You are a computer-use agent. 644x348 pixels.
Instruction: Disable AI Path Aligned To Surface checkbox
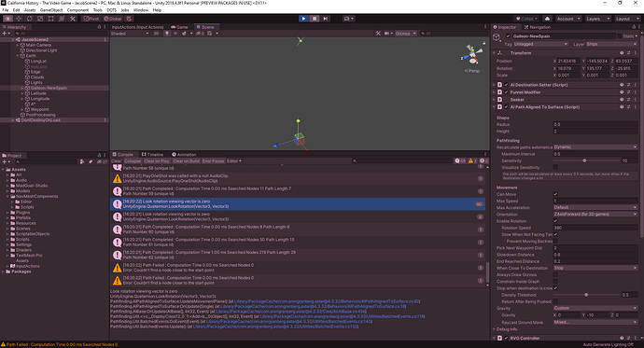pos(506,106)
